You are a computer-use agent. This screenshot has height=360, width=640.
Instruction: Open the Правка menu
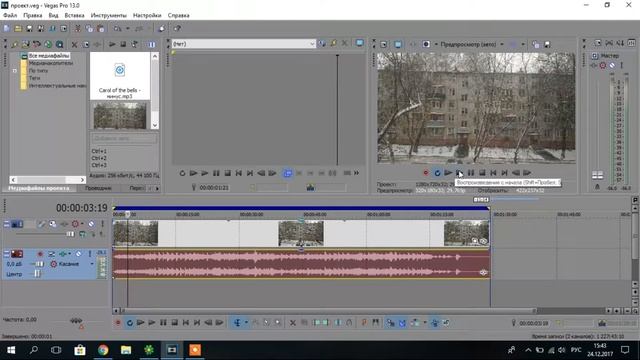pos(33,15)
